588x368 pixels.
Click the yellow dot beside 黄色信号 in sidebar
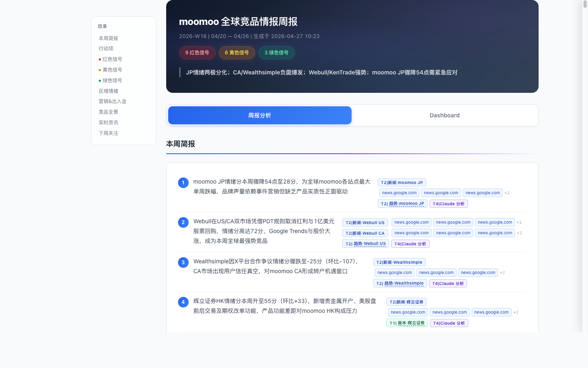coord(99,70)
